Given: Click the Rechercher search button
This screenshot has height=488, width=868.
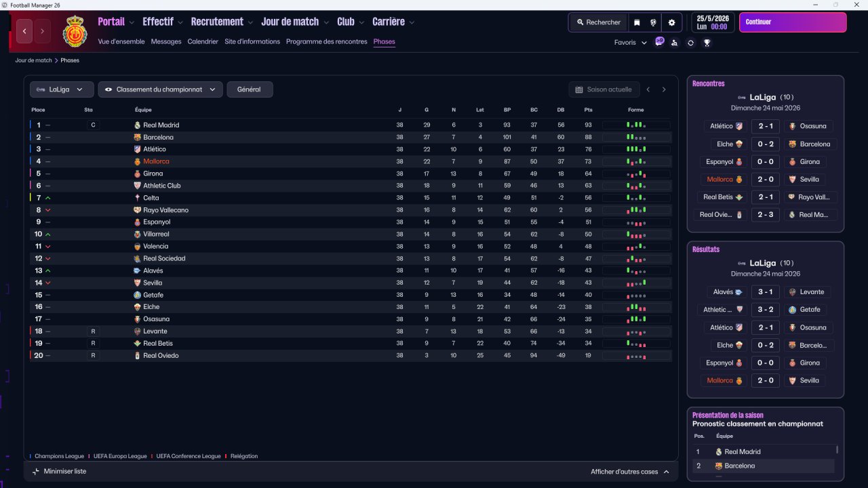Looking at the screenshot, I should click(599, 22).
